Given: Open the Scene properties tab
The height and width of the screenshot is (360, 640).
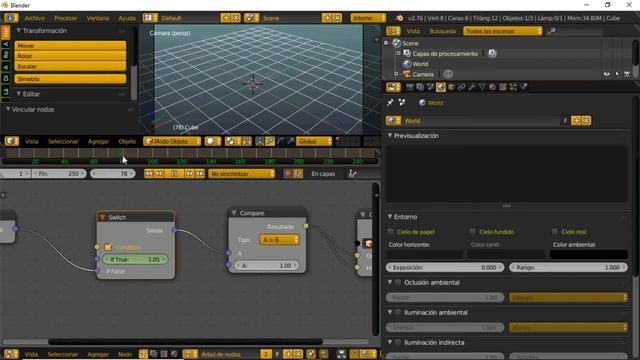Looking at the screenshot, I should [430, 87].
